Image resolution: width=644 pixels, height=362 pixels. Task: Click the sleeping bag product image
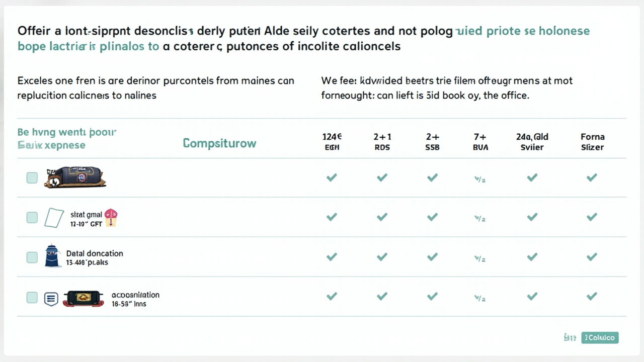(74, 177)
